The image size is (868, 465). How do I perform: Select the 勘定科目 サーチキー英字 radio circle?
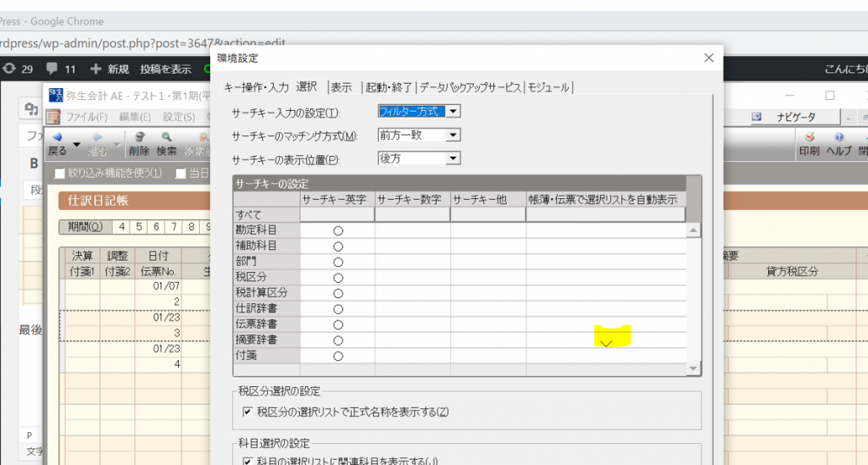coord(337,230)
